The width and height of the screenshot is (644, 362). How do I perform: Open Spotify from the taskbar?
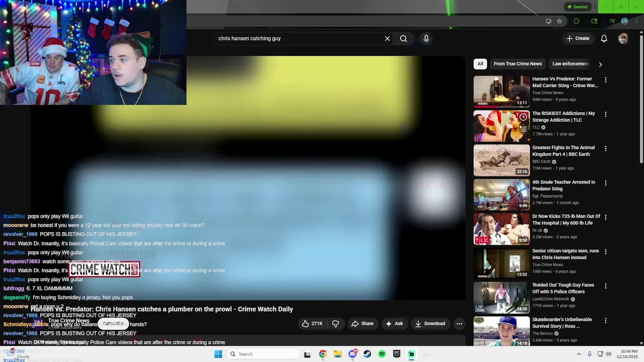click(382, 354)
